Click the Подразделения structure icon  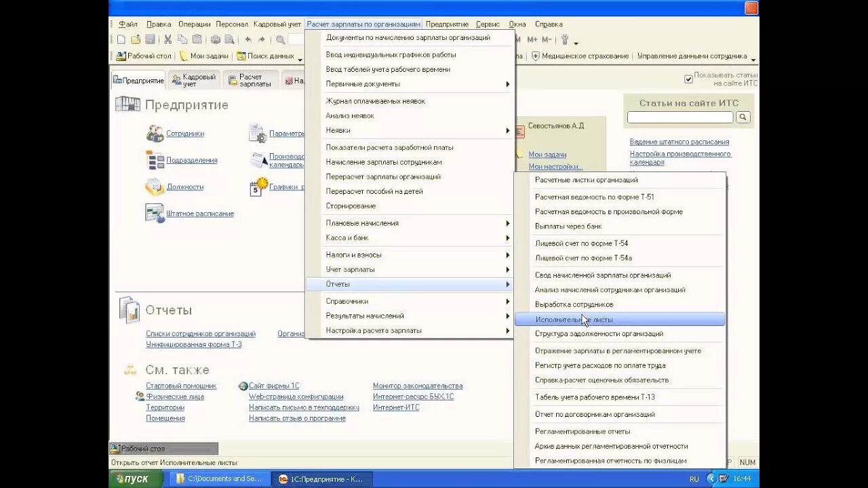155,160
